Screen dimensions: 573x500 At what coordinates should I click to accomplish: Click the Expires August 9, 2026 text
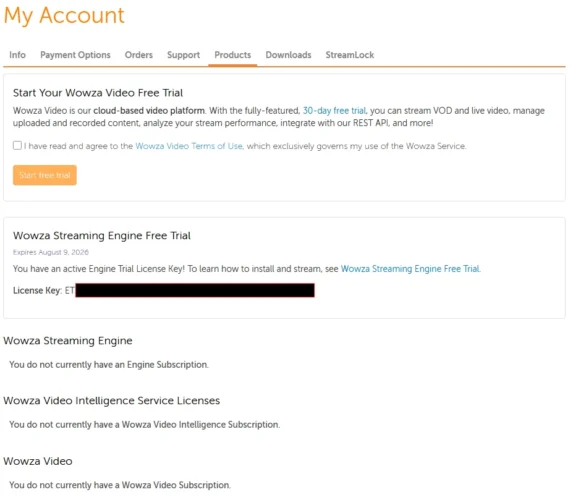[x=51, y=252]
